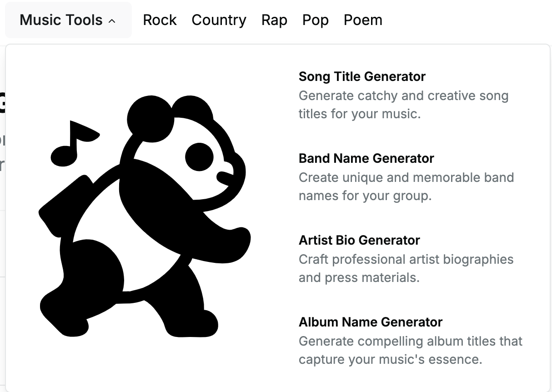Open the Band Name Generator tool

coord(366,158)
